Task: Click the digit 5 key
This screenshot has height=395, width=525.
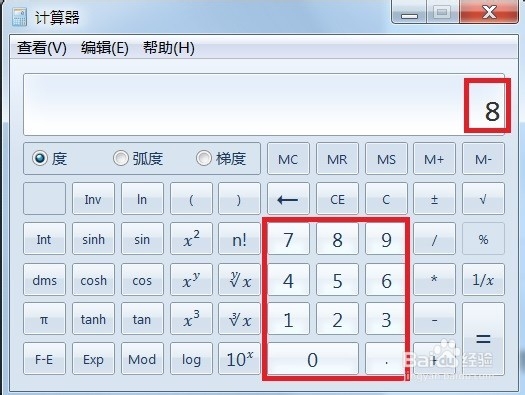Action: 337,280
